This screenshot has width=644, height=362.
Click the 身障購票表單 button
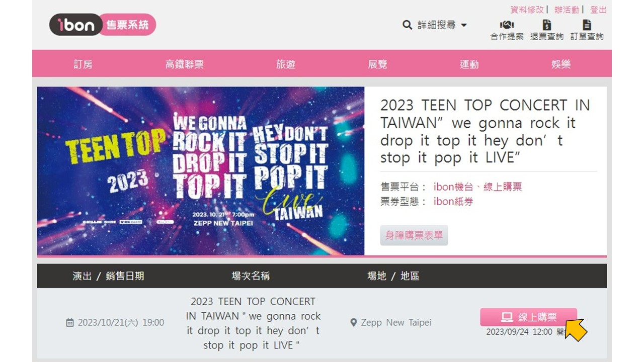tap(414, 235)
